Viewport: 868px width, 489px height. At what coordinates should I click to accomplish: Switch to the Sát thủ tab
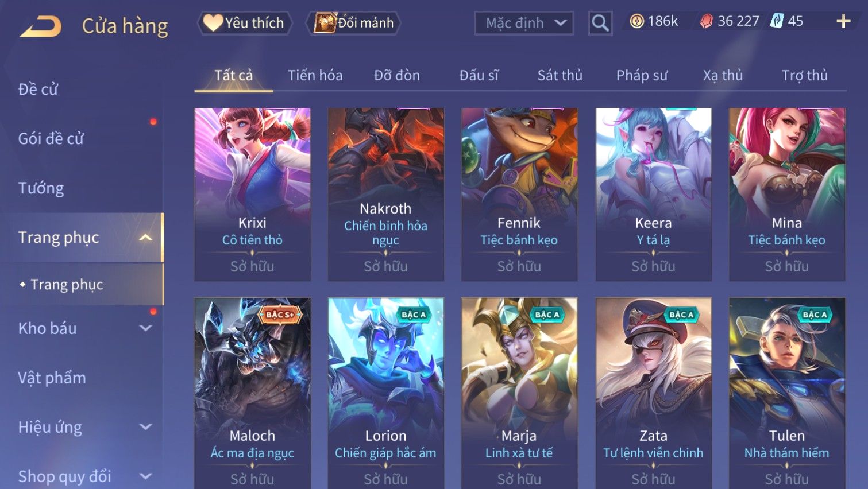pos(560,75)
